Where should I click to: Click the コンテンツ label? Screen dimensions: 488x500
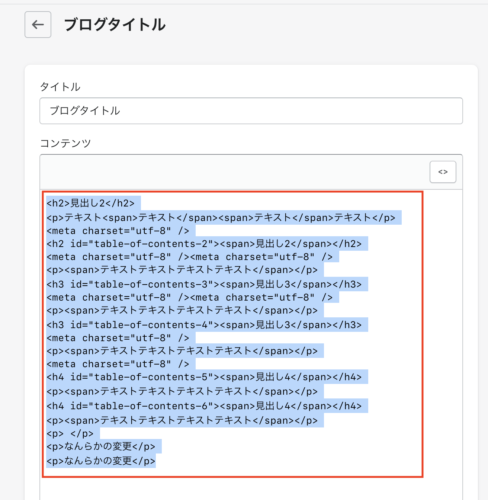tap(65, 143)
